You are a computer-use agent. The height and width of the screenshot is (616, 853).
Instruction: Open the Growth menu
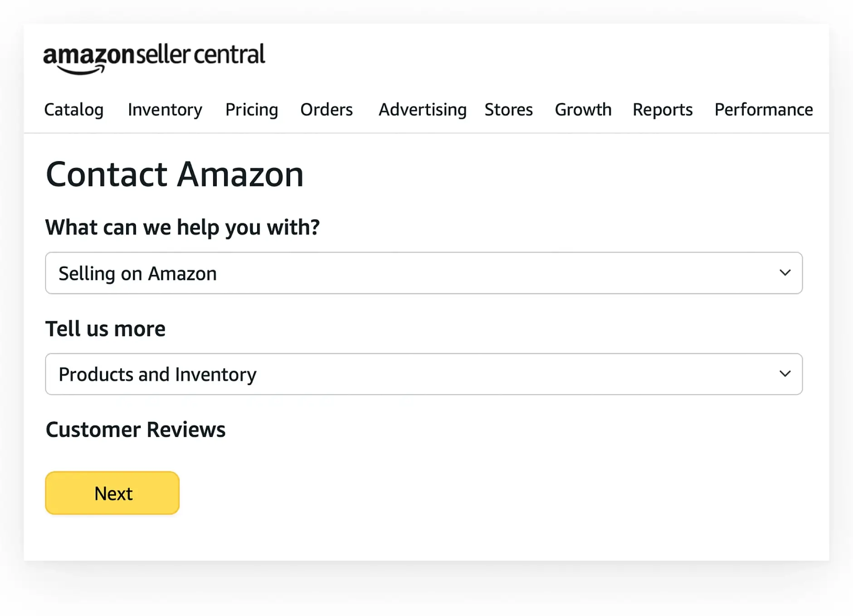[583, 110]
